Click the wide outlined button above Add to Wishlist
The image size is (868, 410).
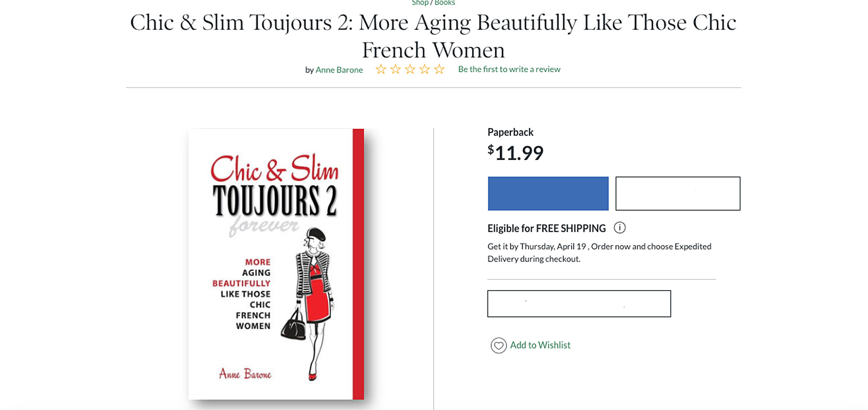pyautogui.click(x=579, y=304)
